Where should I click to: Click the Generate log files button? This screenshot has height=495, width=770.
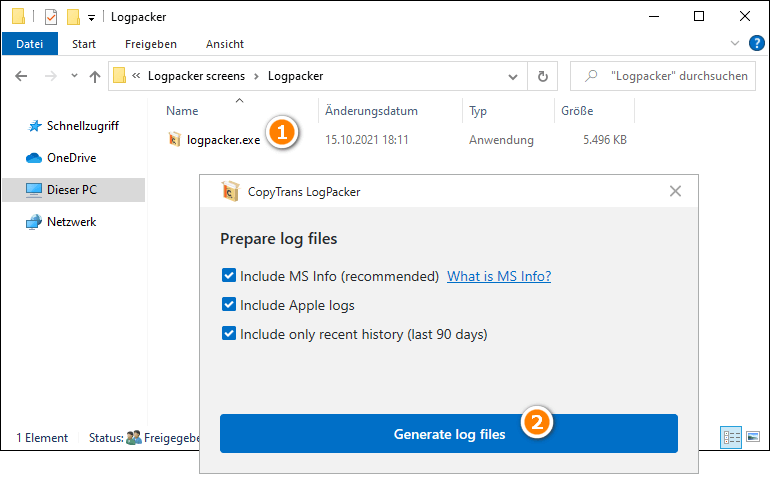449,434
